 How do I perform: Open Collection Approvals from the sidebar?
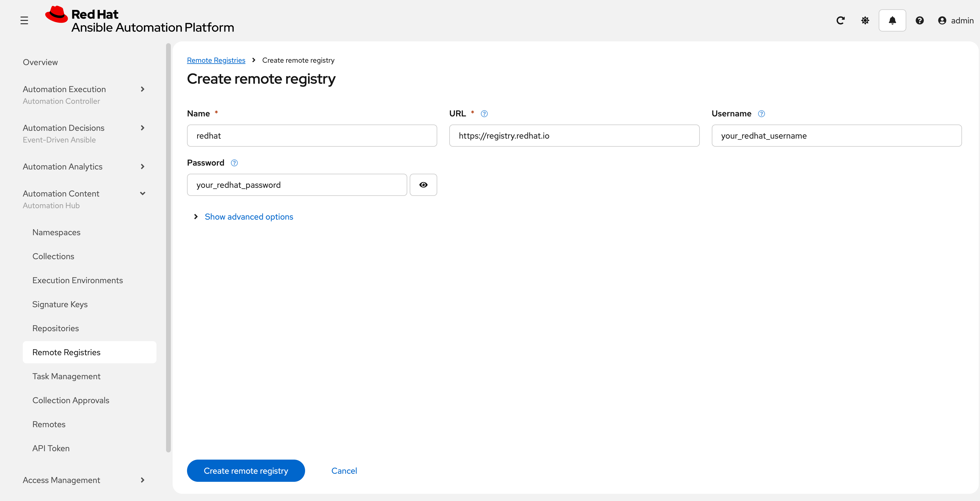pyautogui.click(x=70, y=400)
